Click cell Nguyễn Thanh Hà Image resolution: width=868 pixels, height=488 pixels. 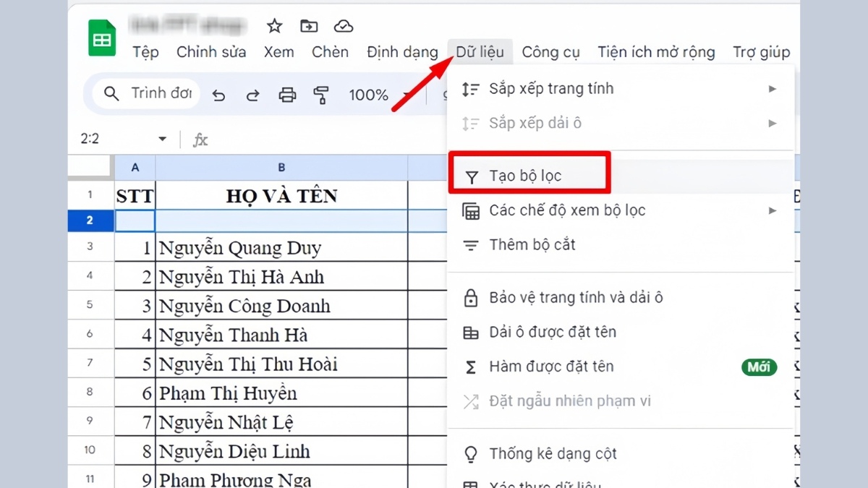(281, 335)
